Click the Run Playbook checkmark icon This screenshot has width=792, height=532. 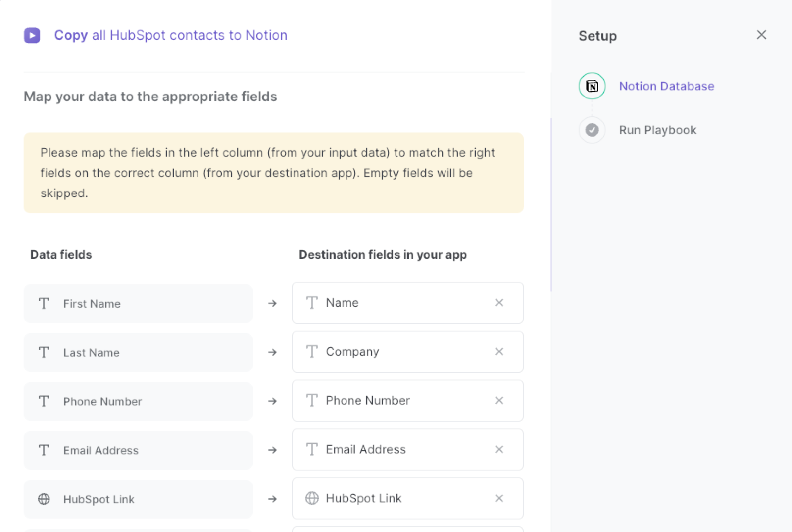click(x=592, y=130)
